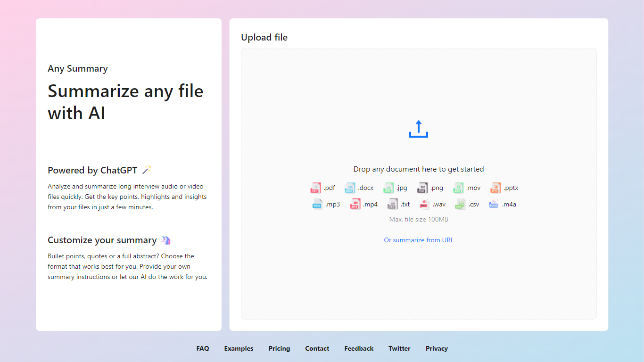Screen dimensions: 644x362
Task: Click the .pdf file type icon
Action: (315, 188)
